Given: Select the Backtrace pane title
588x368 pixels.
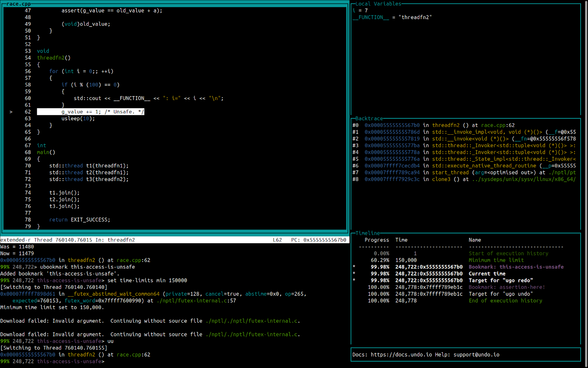Looking at the screenshot, I should pyautogui.click(x=369, y=118).
